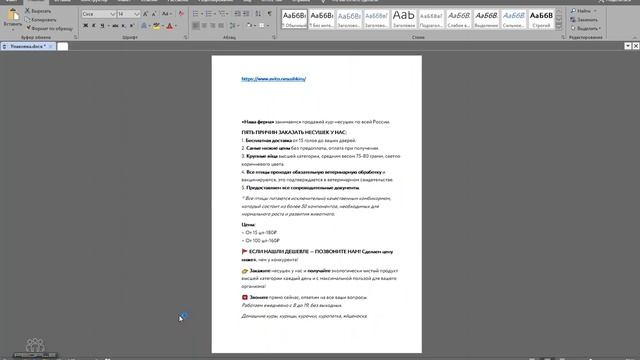Viewport: 640px width, 360px height.
Task: Click the Sort (A-Z) icon
Action: pos(258,14)
